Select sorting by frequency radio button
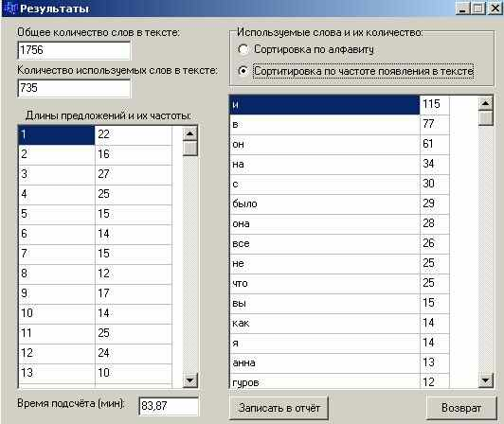The image size is (504, 424). pyautogui.click(x=243, y=70)
